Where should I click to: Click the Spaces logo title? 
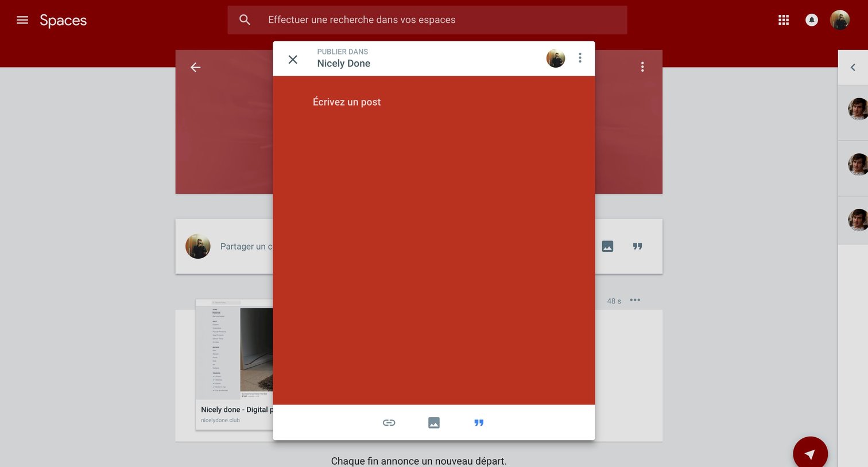coord(63,21)
